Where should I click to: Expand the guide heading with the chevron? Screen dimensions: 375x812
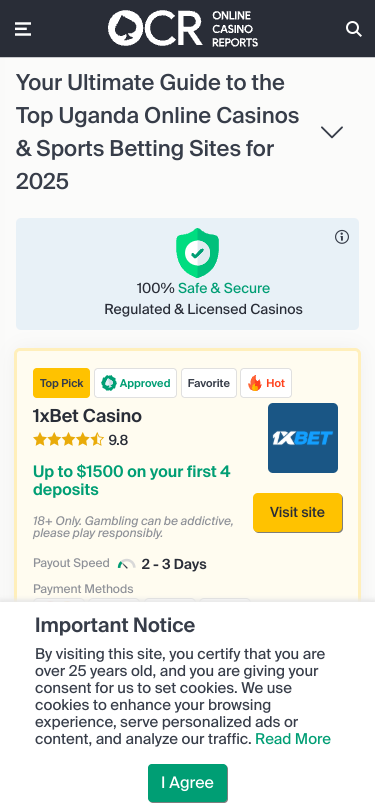coord(332,132)
